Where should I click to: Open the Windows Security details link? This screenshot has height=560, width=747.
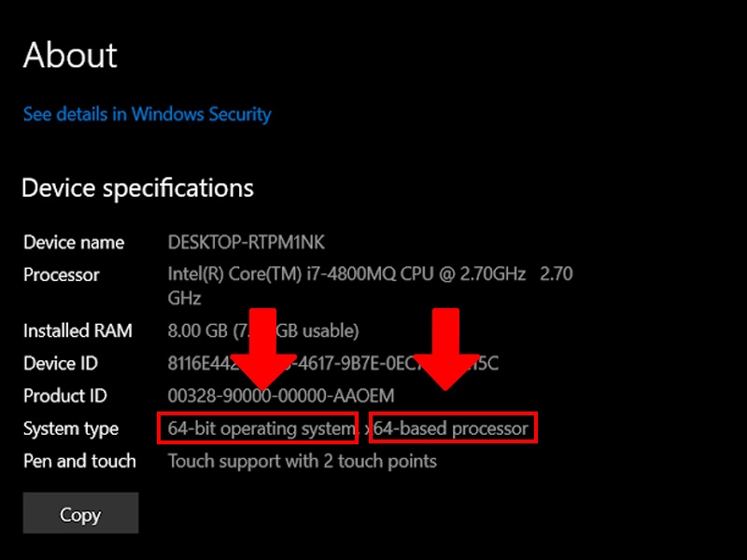click(x=146, y=114)
